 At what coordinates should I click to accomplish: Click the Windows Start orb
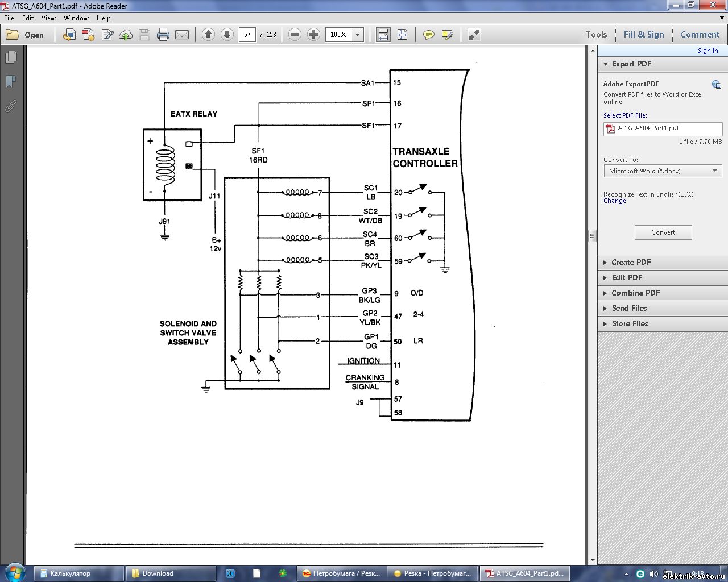click(x=15, y=573)
